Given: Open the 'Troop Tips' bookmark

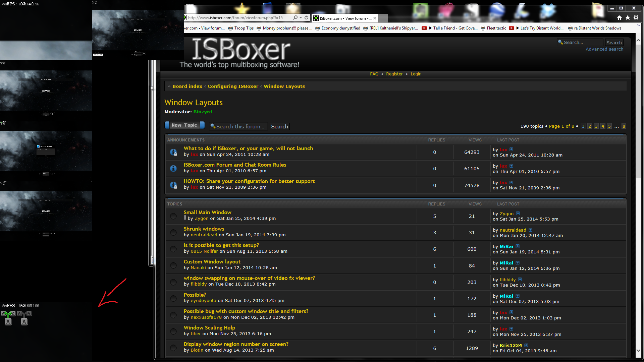Looking at the screenshot, I should pos(241,28).
